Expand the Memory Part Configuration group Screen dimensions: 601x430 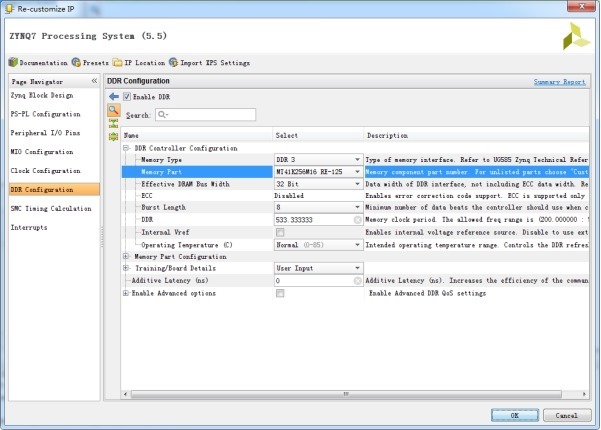126,256
